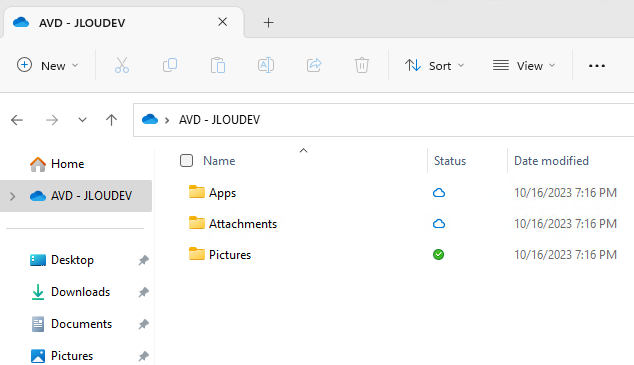Go back with the left arrow
The height and width of the screenshot is (365, 634).
[x=17, y=120]
